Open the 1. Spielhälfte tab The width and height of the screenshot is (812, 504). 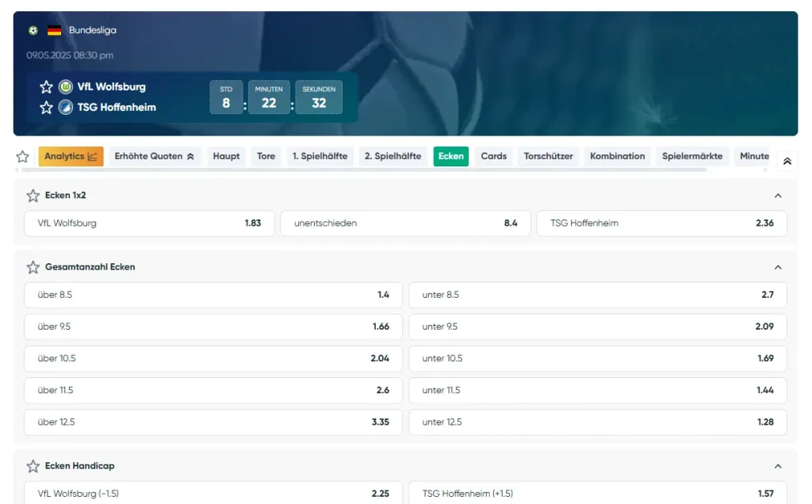coord(320,156)
